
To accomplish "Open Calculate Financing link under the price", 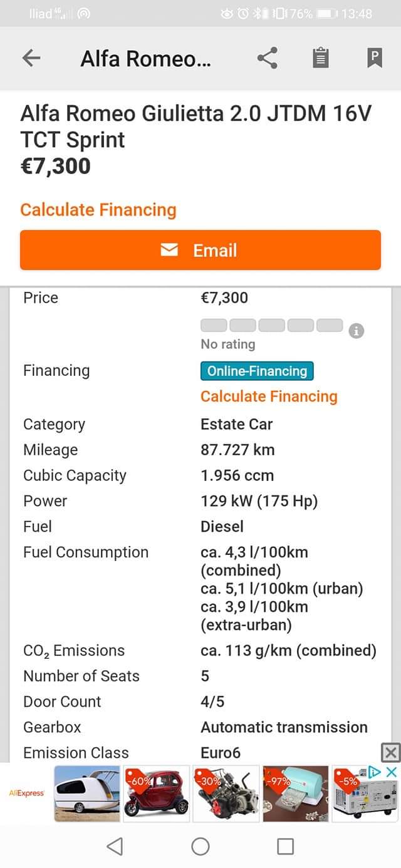I will pyautogui.click(x=98, y=210).
